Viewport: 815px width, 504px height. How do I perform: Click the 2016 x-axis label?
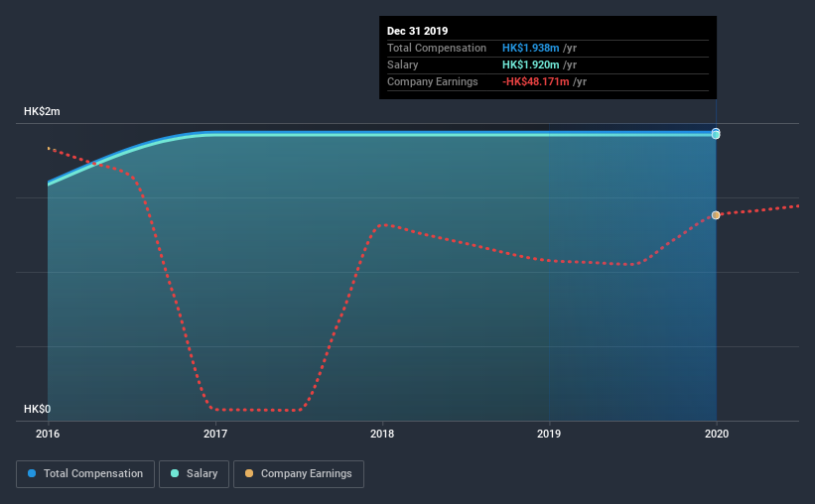click(48, 434)
